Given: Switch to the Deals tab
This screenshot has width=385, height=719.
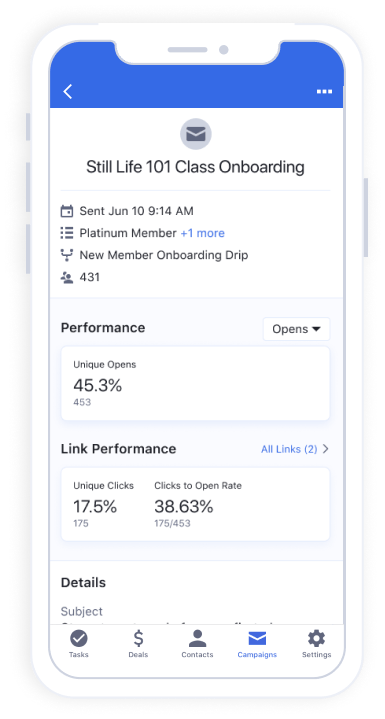Looking at the screenshot, I should click(138, 644).
